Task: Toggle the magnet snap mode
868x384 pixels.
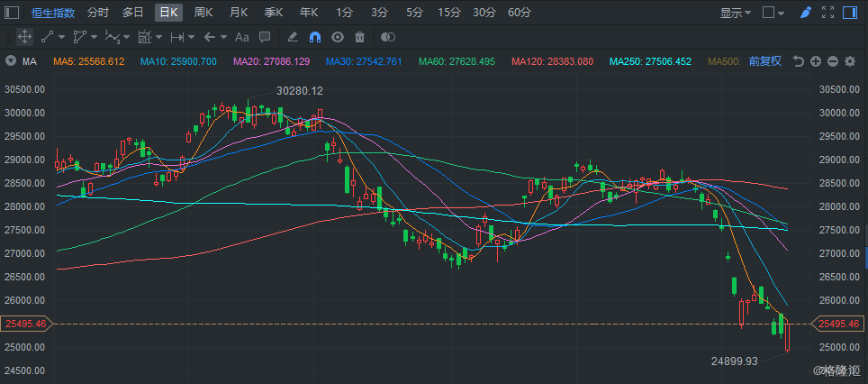Action: tap(315, 37)
